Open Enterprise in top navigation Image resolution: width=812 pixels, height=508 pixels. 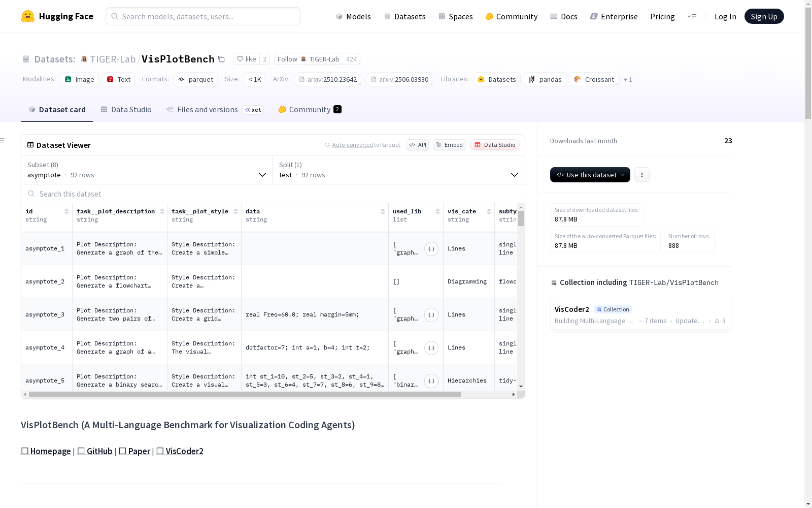pos(614,16)
